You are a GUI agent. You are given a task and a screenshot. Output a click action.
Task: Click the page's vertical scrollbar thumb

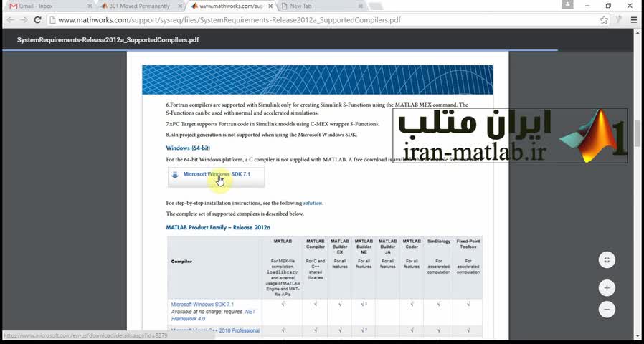[637, 134]
